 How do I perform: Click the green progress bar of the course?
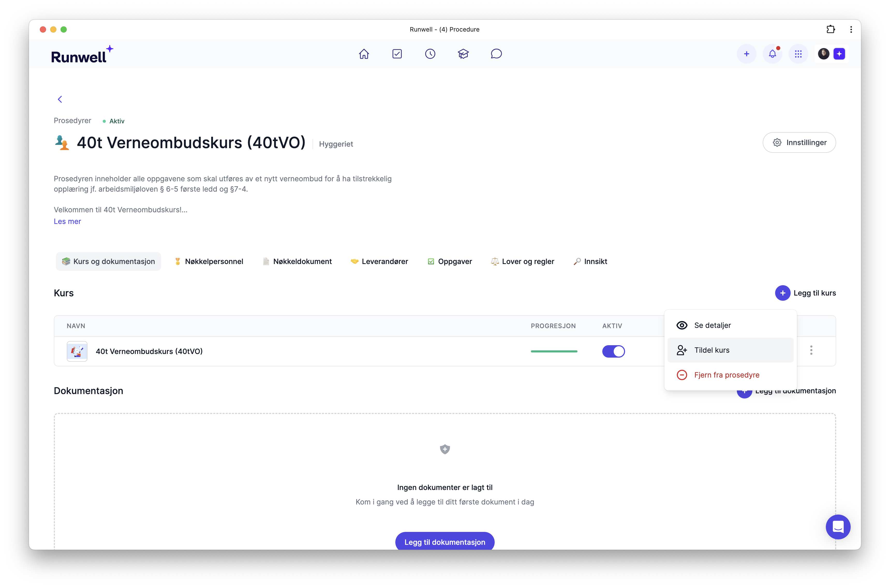click(x=554, y=351)
